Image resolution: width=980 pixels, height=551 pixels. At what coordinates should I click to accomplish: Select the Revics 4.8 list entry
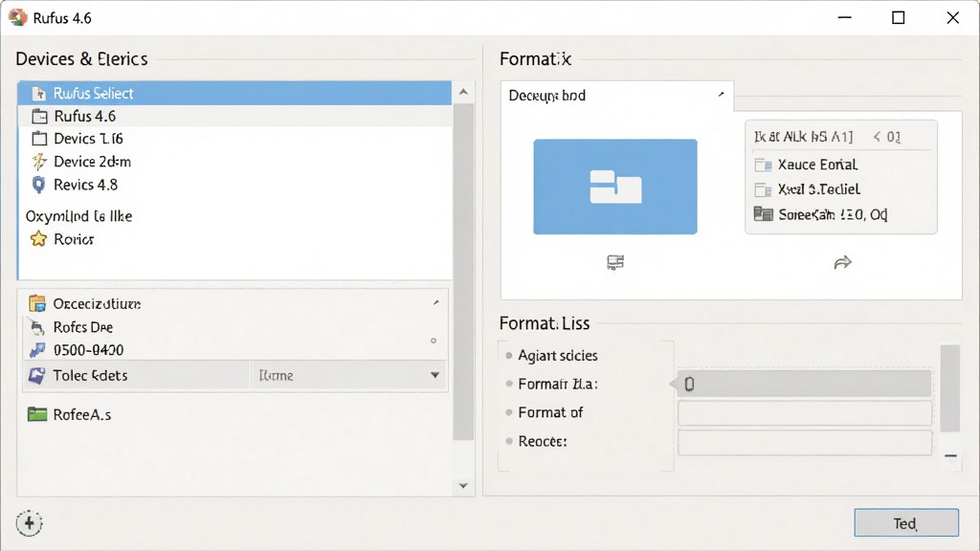pyautogui.click(x=235, y=185)
